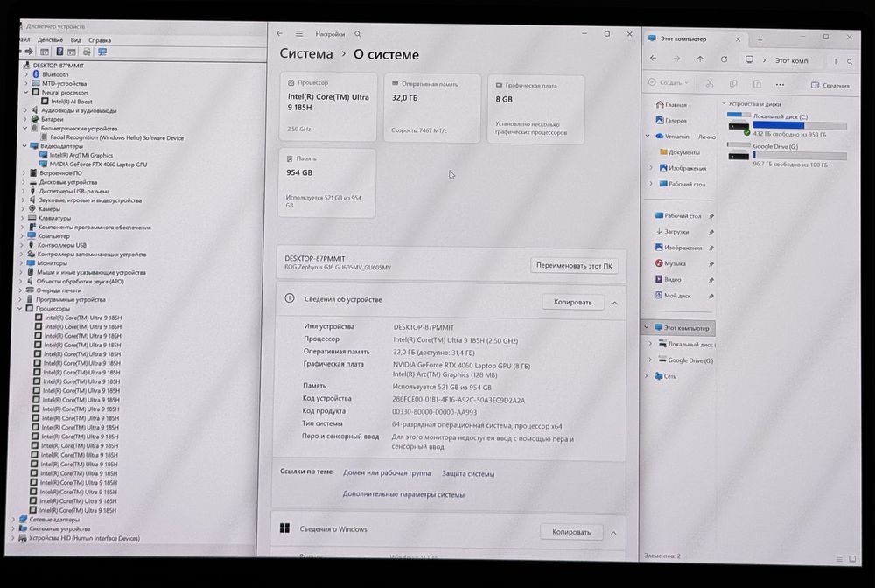Viewport: 875px width, 588px height.
Task: Click Копировать in Сведения об устройстве
Action: point(573,303)
